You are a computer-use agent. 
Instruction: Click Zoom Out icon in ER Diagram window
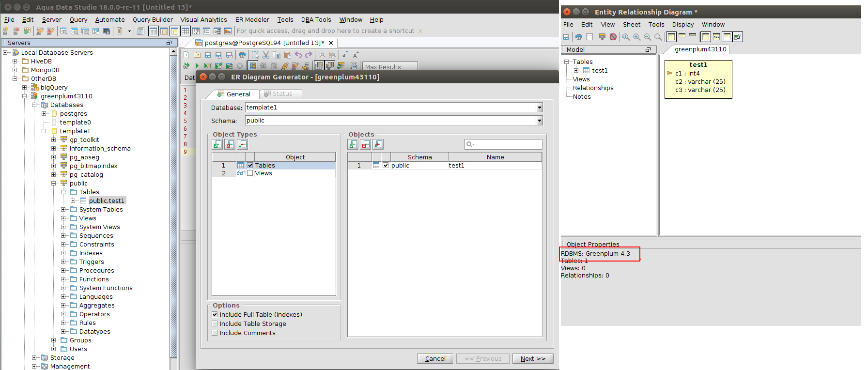[648, 37]
